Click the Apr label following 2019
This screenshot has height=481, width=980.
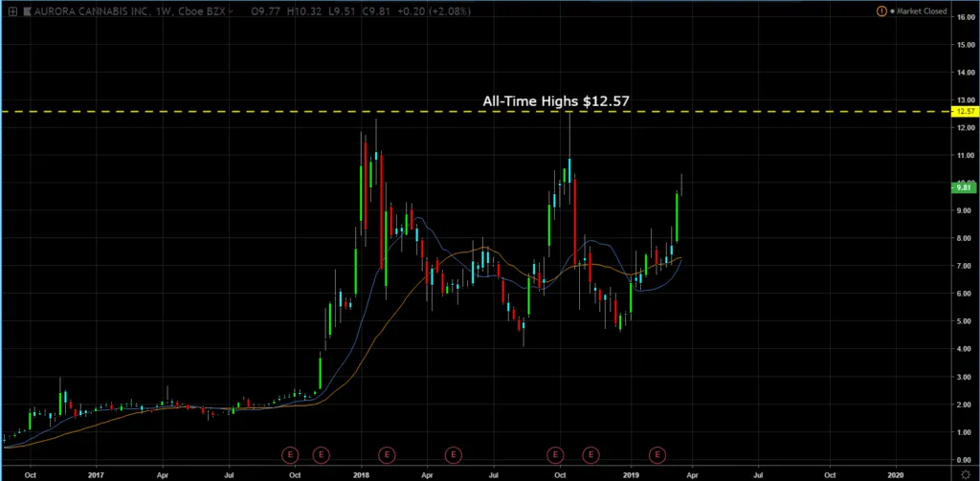[693, 474]
